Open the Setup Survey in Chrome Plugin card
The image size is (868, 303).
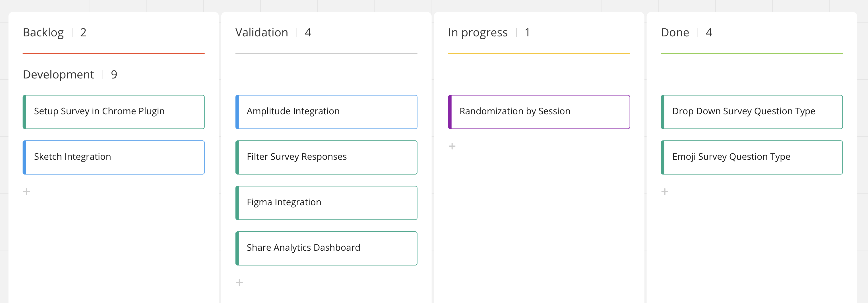[x=114, y=112]
